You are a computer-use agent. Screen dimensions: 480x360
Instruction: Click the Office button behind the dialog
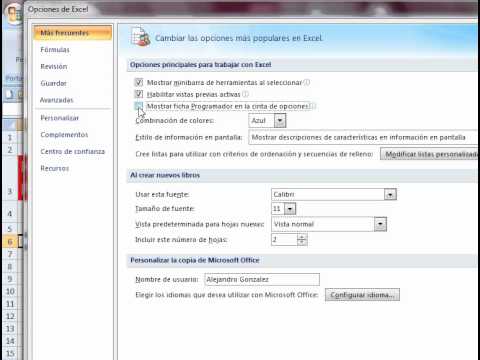point(13,14)
